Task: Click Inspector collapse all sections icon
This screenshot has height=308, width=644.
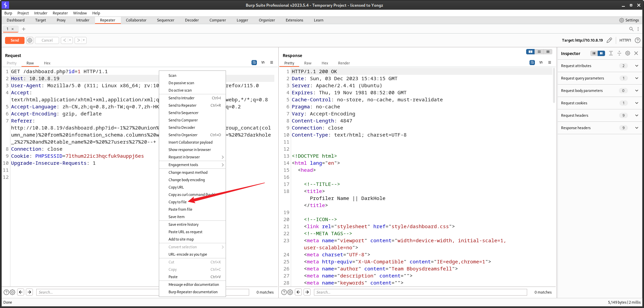Action: 619,53
